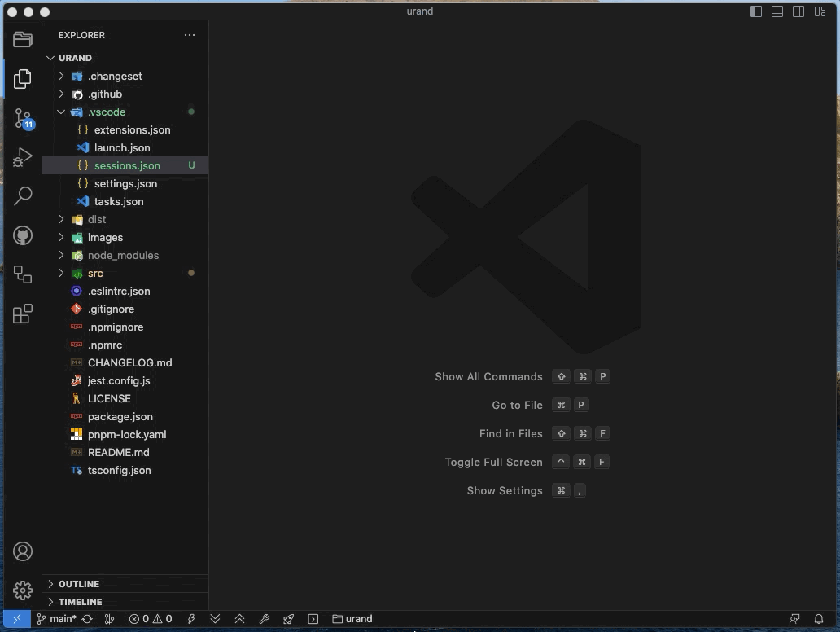
Task: Open the notifications bell
Action: [819, 619]
